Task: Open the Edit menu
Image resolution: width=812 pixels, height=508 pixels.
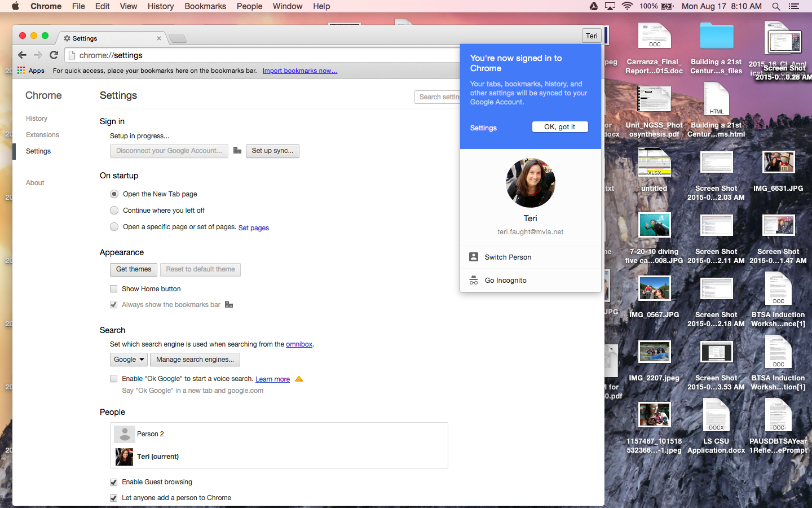Action: click(x=102, y=6)
